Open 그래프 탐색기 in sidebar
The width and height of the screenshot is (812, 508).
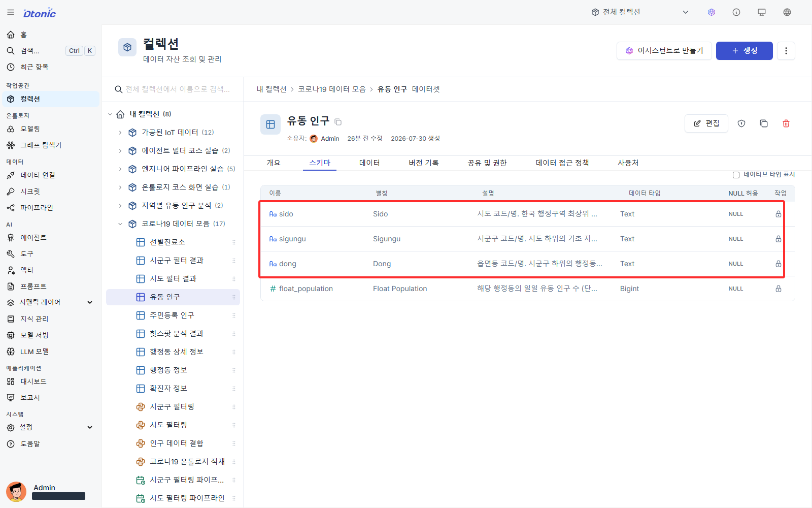51,145
